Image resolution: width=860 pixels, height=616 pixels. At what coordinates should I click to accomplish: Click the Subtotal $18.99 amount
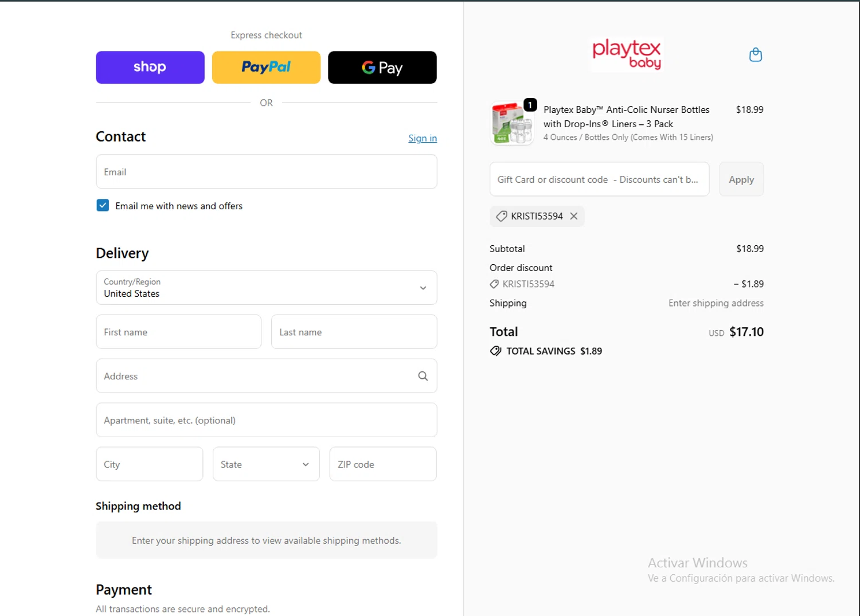750,249
